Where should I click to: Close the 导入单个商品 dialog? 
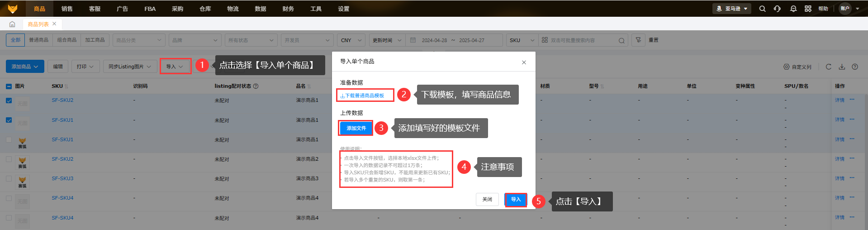(x=524, y=62)
